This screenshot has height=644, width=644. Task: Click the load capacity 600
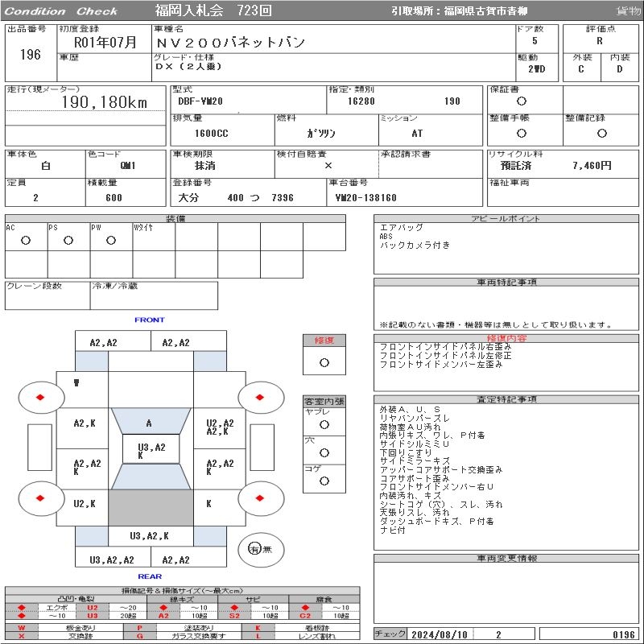(114, 197)
